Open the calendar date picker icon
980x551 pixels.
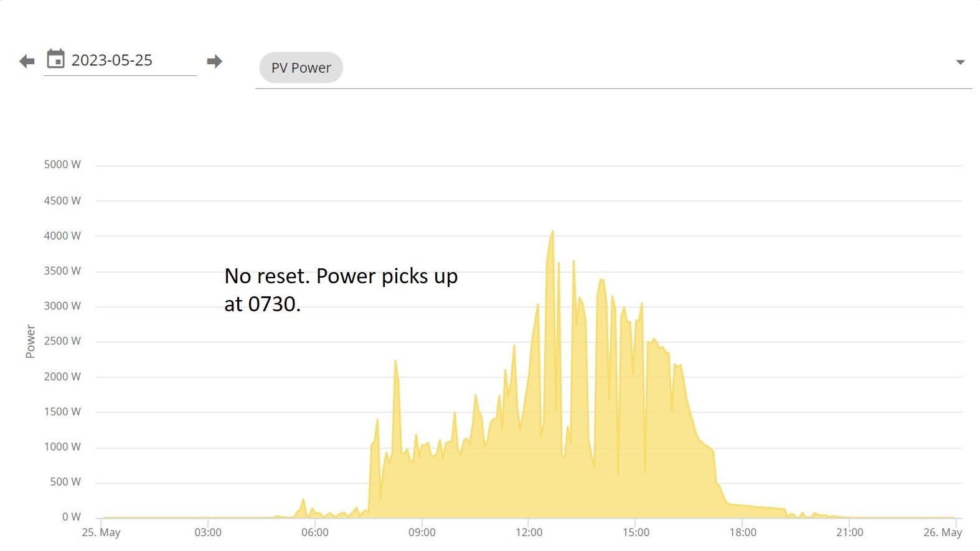click(x=56, y=59)
